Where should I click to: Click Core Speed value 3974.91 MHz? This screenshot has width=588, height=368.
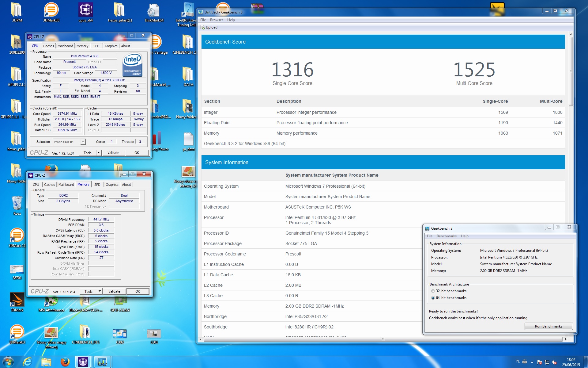pyautogui.click(x=67, y=113)
